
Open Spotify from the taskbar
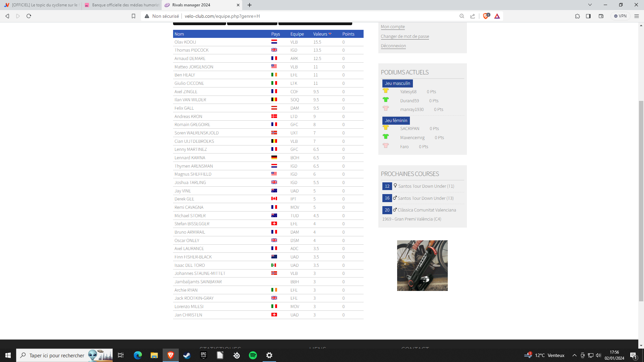pyautogui.click(x=253, y=355)
